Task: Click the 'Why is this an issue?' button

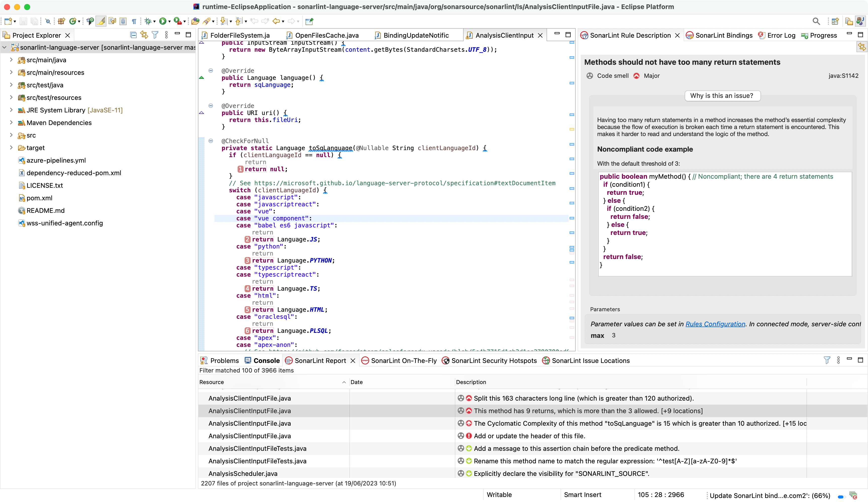Action: [722, 95]
